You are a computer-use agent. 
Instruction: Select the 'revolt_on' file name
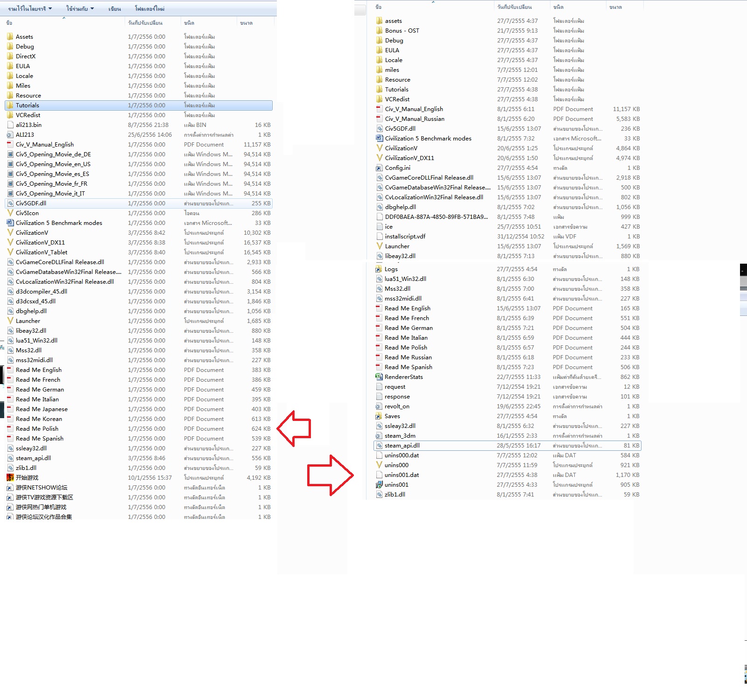[x=397, y=406]
